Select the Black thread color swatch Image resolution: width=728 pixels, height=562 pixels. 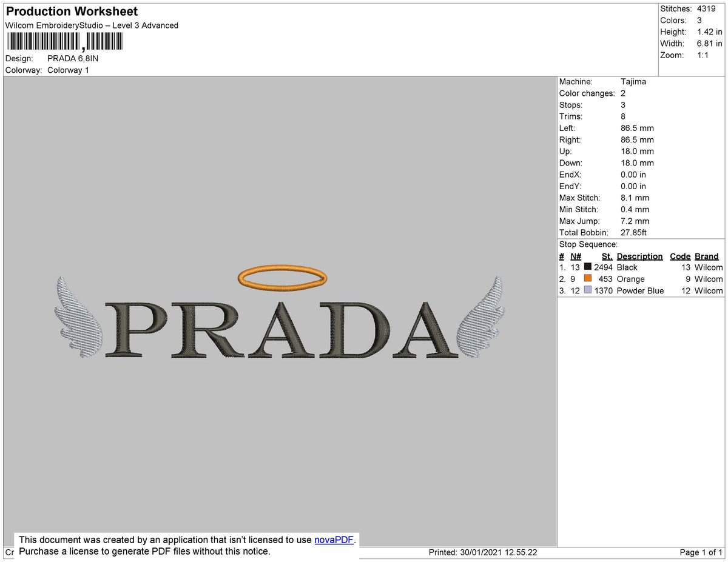(x=587, y=267)
